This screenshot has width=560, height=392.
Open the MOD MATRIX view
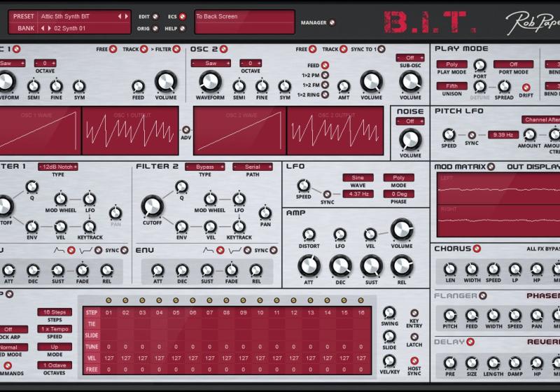(x=491, y=167)
